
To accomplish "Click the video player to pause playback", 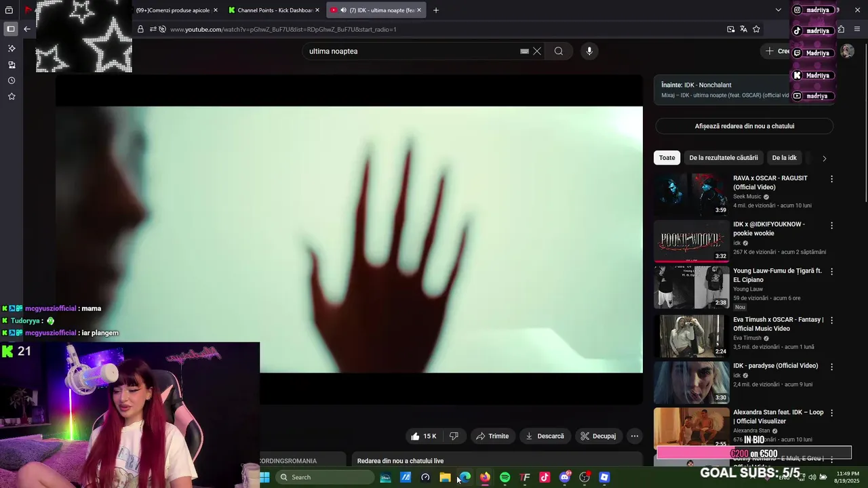I will [x=349, y=239].
